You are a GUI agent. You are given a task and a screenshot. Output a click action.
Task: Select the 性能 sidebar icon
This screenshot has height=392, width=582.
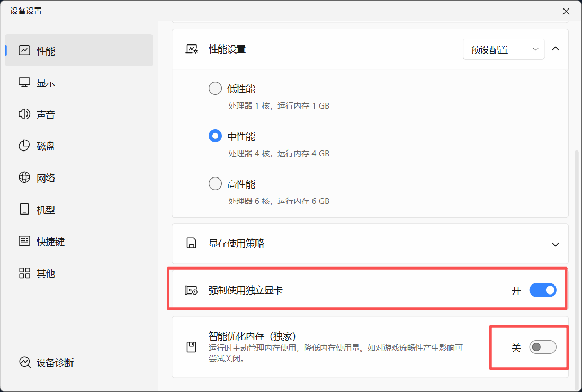point(24,50)
